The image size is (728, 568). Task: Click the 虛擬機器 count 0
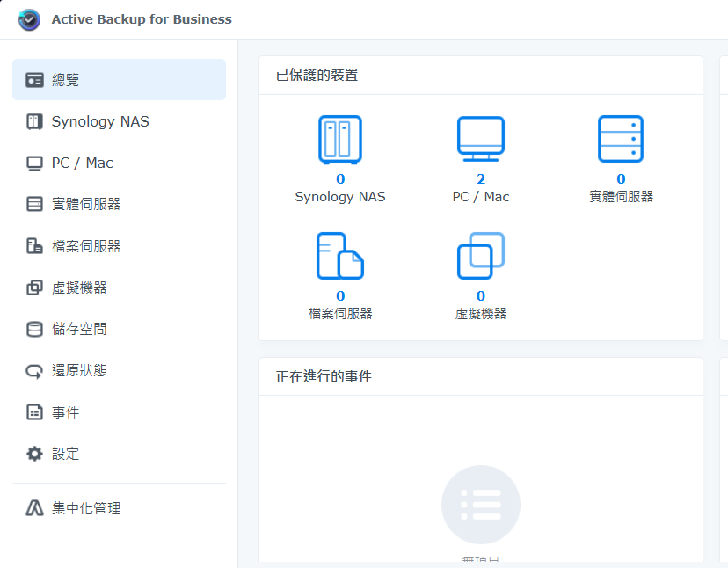[x=481, y=295]
